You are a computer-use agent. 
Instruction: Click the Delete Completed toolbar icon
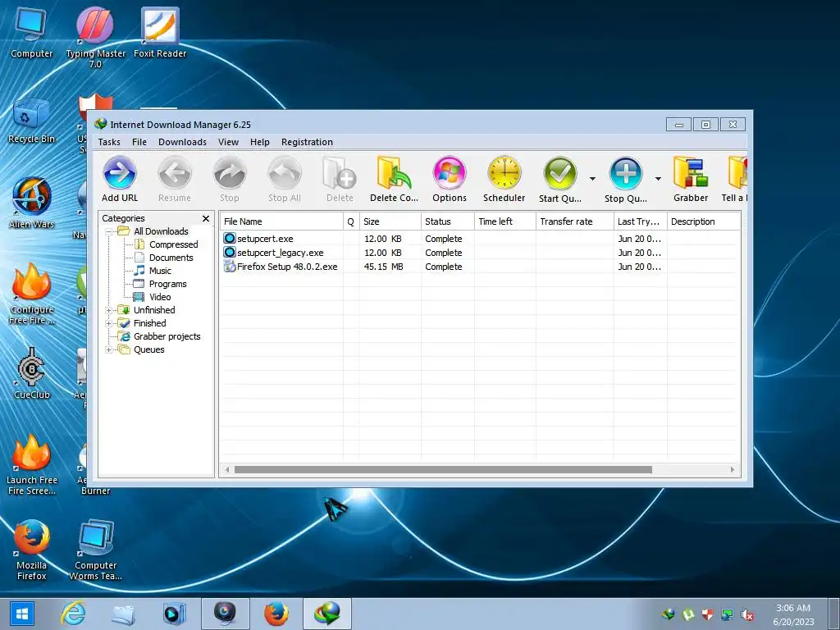point(394,180)
